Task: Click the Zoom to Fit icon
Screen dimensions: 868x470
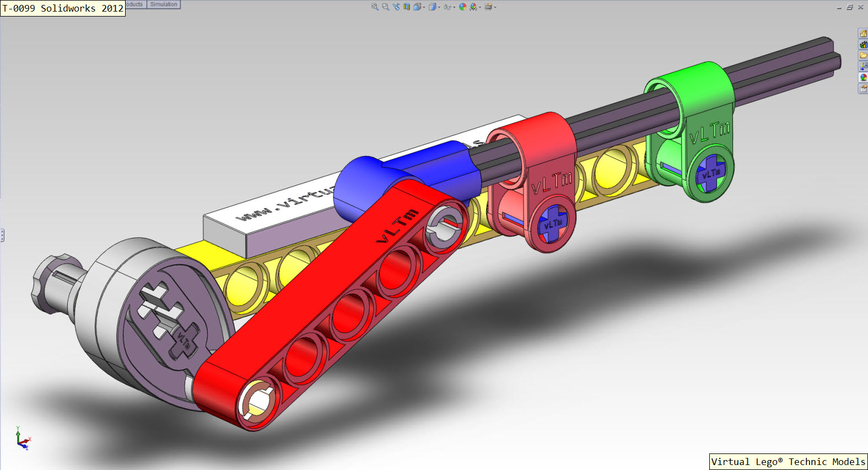Action: [375, 7]
